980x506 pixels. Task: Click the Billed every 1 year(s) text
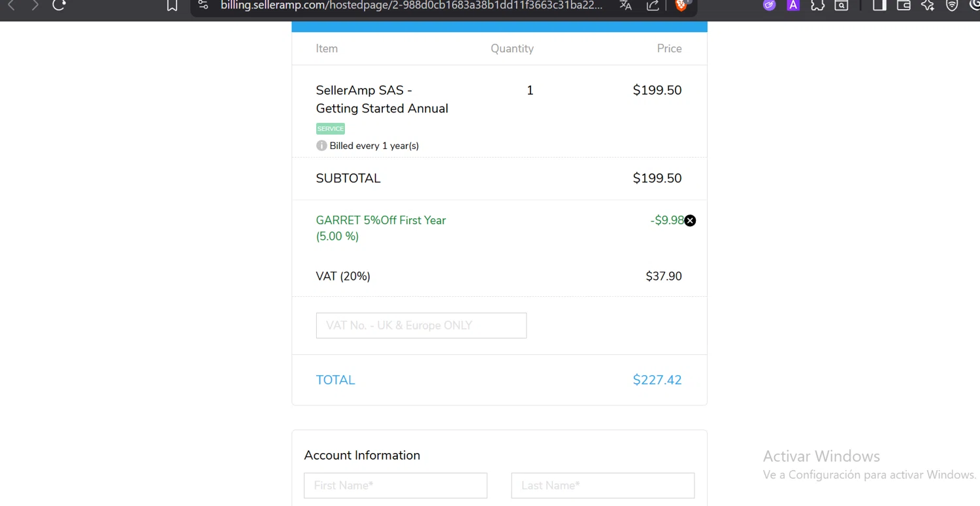point(374,146)
